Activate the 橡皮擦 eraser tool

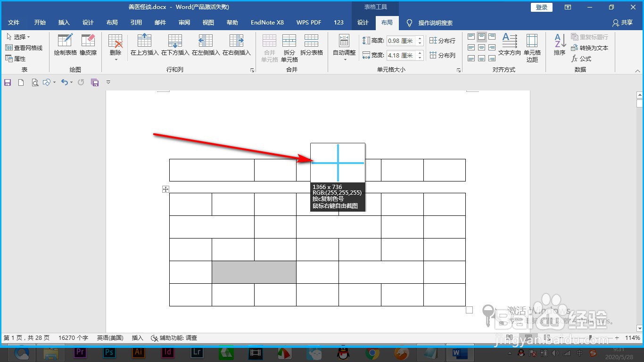pos(88,45)
